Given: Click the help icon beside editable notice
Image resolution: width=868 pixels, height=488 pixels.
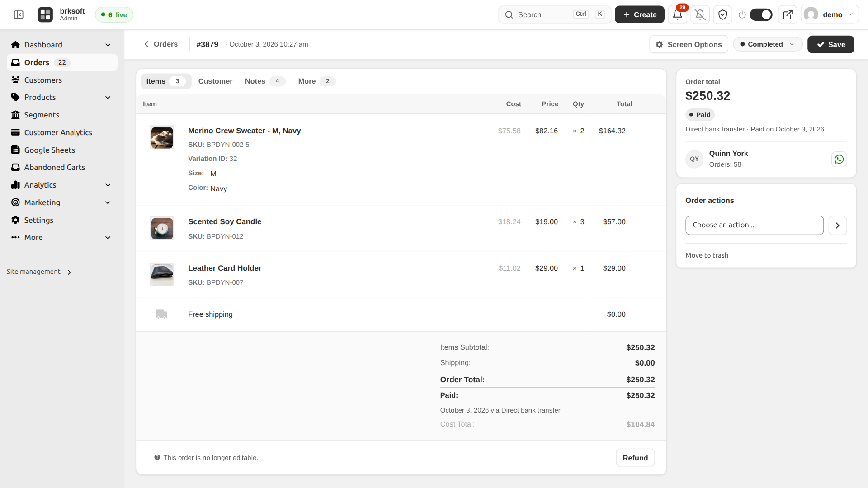Looking at the screenshot, I should [x=157, y=457].
